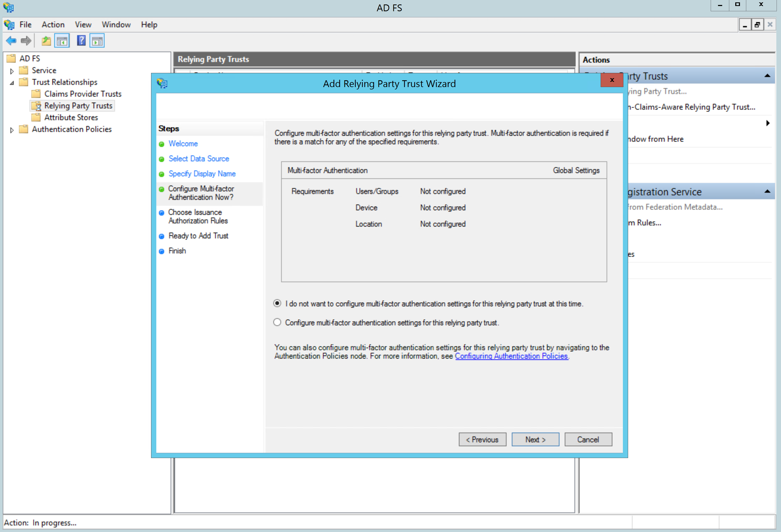Screen dimensions: 781x532
Task: Click the blue bullet beside Ready to Add Trust
Action: pyautogui.click(x=162, y=236)
